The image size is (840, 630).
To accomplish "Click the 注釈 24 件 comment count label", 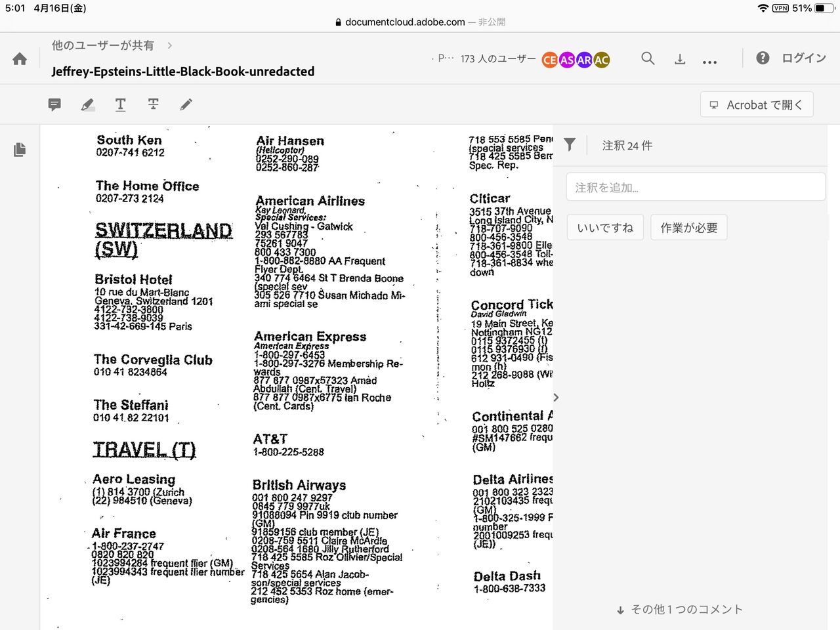I will coord(627,146).
